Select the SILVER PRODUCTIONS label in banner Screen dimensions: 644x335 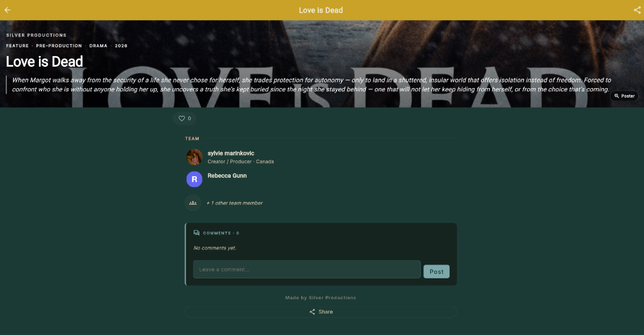tap(36, 35)
